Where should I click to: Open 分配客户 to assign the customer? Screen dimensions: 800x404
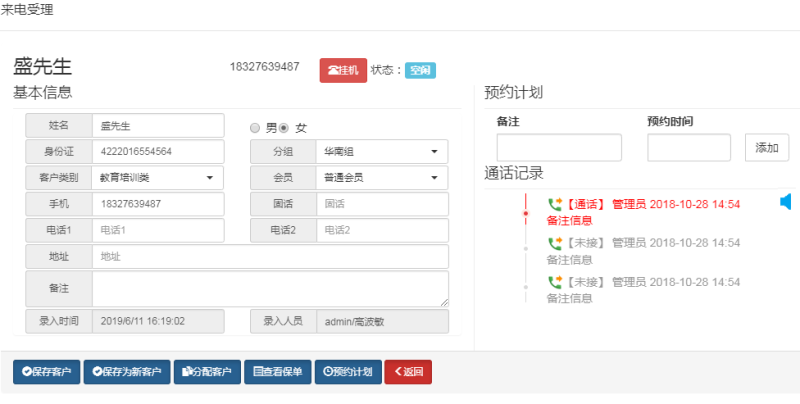click(207, 372)
